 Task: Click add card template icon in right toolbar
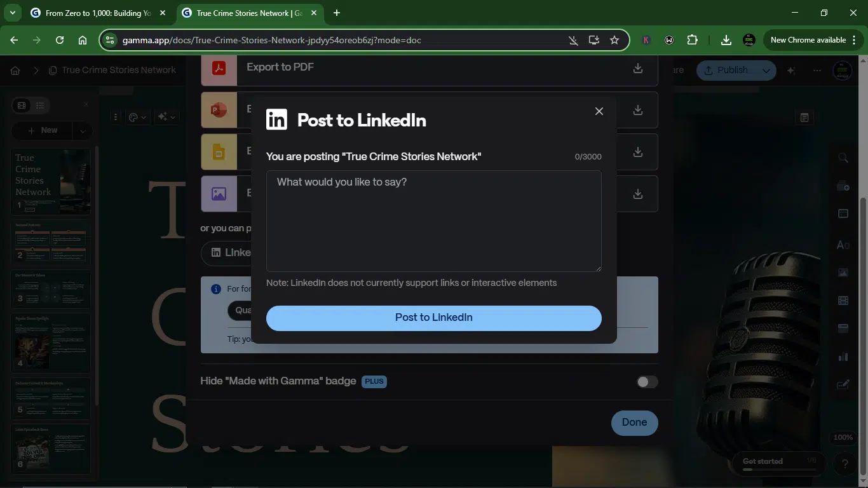843,186
